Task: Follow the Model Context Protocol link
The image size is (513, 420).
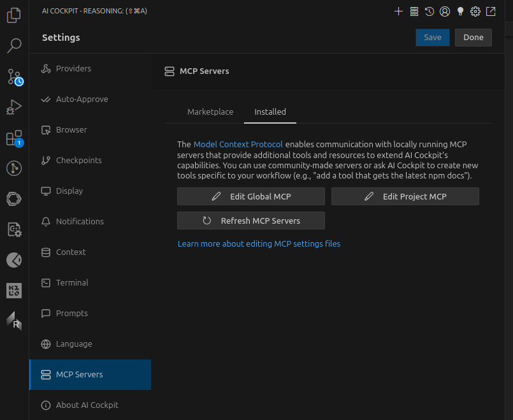Action: pos(238,145)
